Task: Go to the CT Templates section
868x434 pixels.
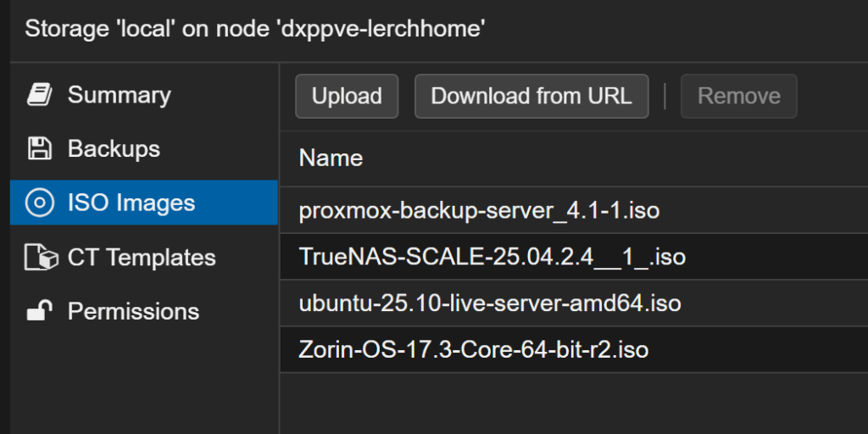Action: pos(142,257)
